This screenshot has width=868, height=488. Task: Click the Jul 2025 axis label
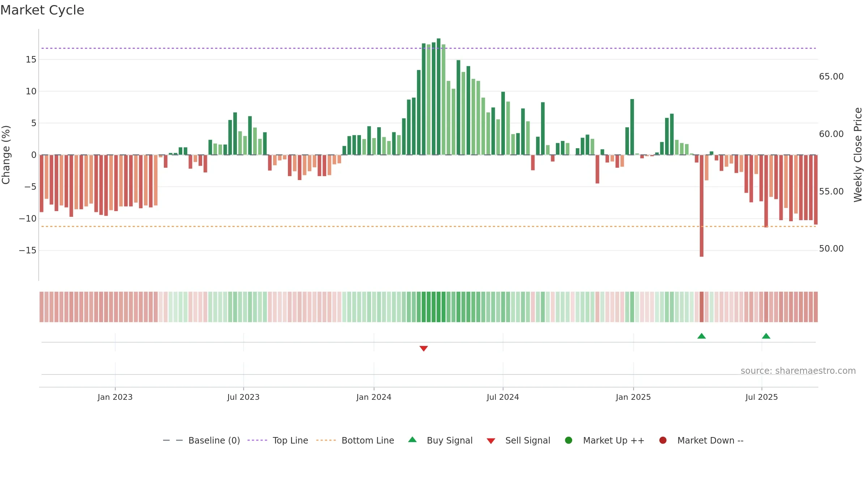(x=762, y=397)
